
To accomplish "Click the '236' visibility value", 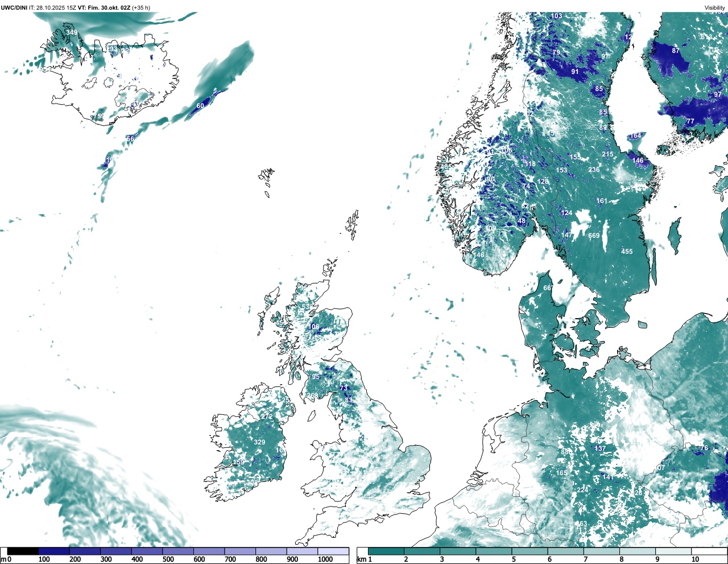I will click(594, 170).
